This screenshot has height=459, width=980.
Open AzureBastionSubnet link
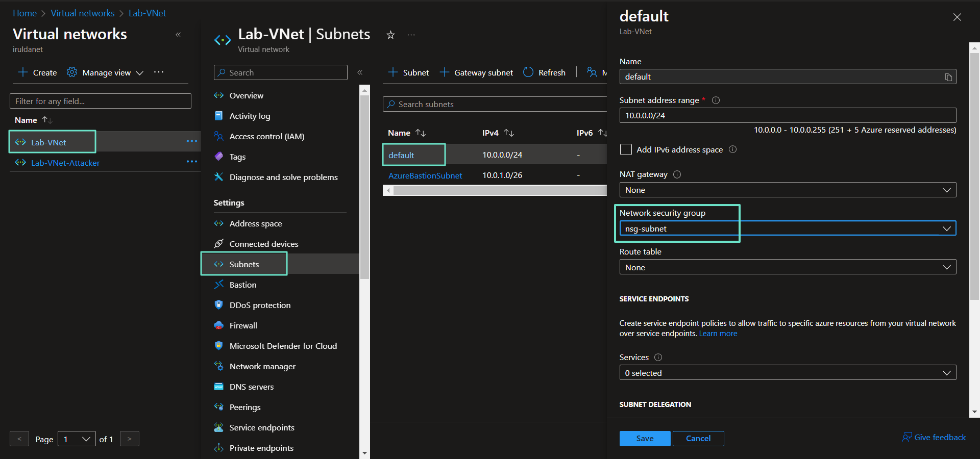click(425, 175)
